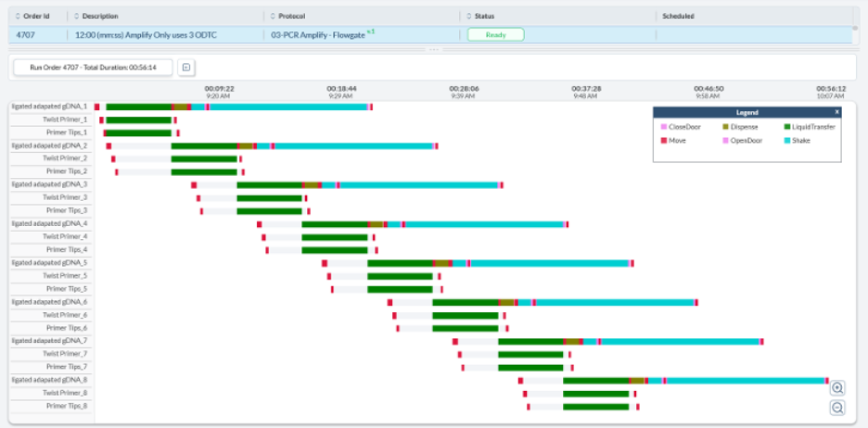Click the Move legend color square
868x428 pixels.
click(664, 141)
